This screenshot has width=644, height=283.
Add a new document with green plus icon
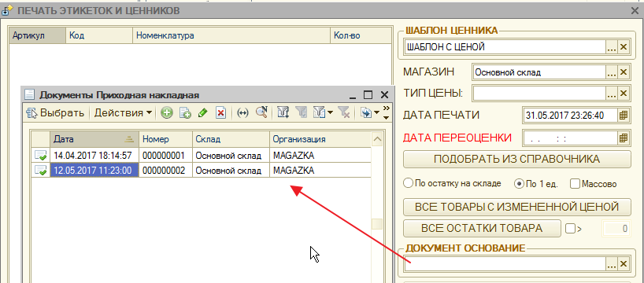click(x=166, y=112)
